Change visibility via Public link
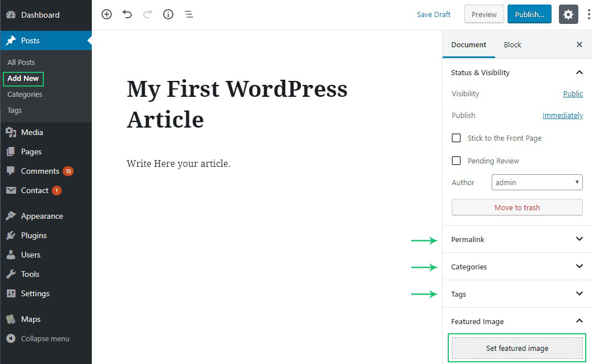Image resolution: width=592 pixels, height=364 pixels. coord(573,93)
